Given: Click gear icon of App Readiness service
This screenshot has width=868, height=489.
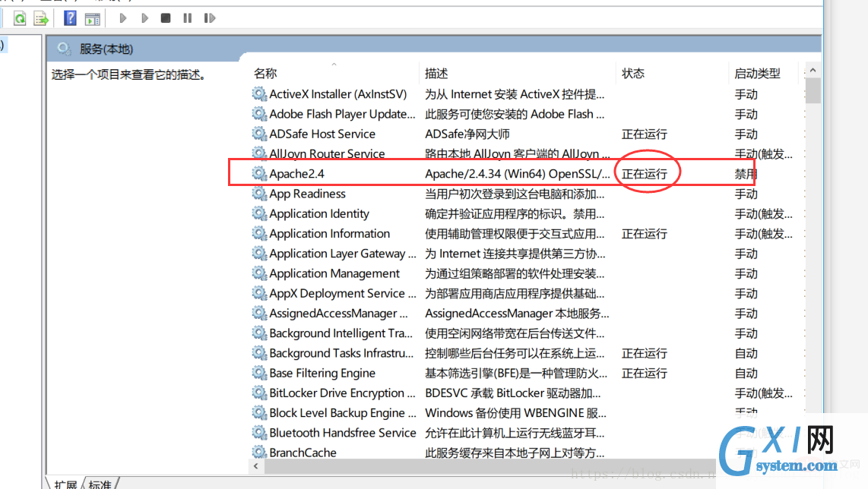Looking at the screenshot, I should 259,194.
